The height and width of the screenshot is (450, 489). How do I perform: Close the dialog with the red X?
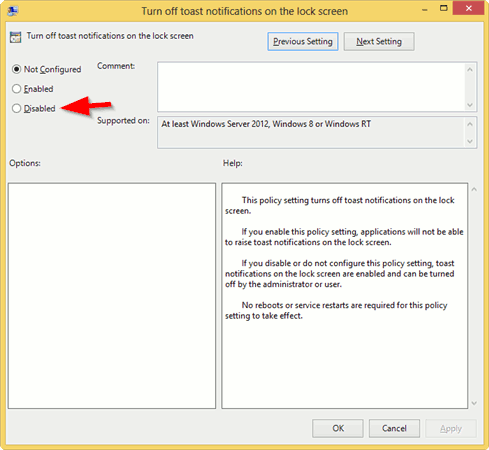click(x=469, y=9)
